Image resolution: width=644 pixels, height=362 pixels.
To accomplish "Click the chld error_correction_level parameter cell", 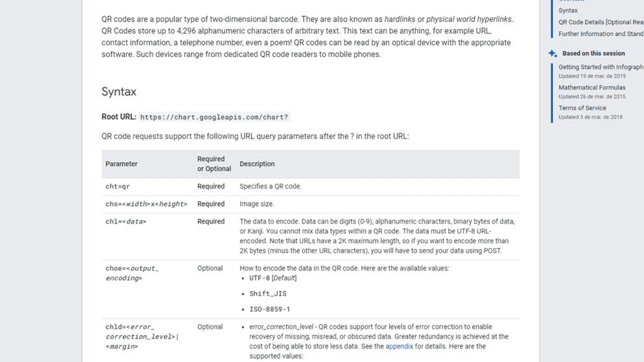I will [x=142, y=337].
